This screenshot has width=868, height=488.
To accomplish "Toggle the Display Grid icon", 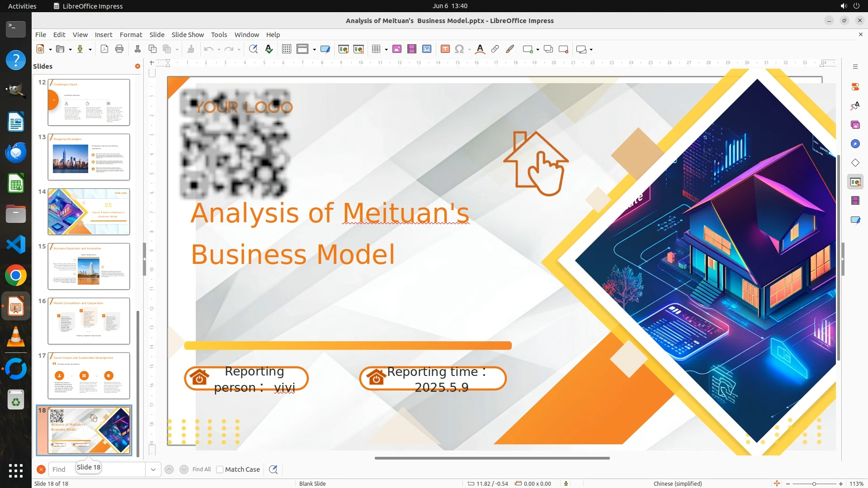I will pyautogui.click(x=287, y=49).
